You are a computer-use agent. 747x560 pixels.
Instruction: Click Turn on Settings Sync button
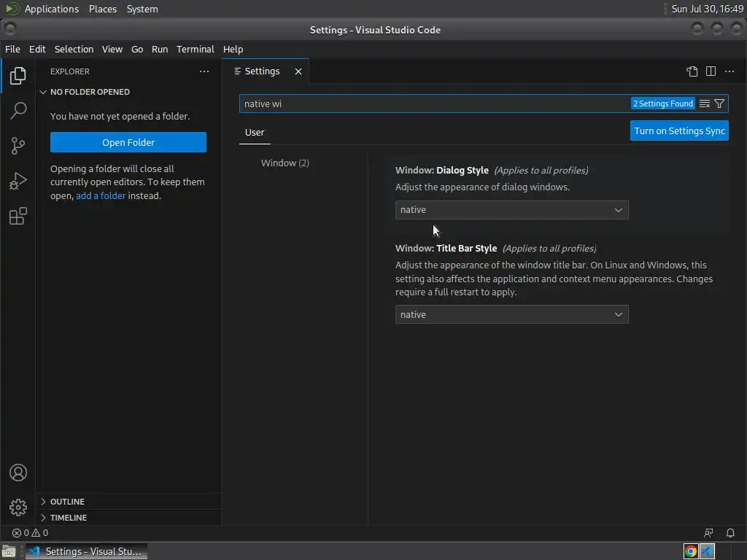[x=679, y=131]
